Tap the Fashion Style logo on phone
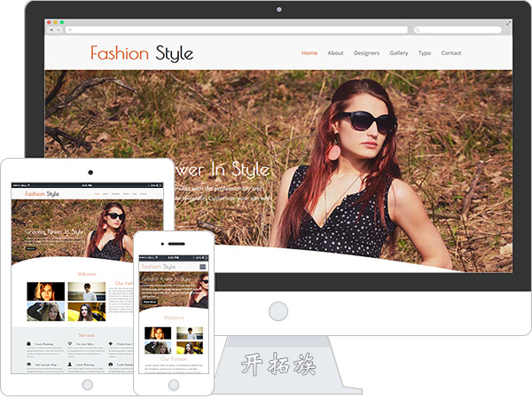532x399 pixels. 159,267
